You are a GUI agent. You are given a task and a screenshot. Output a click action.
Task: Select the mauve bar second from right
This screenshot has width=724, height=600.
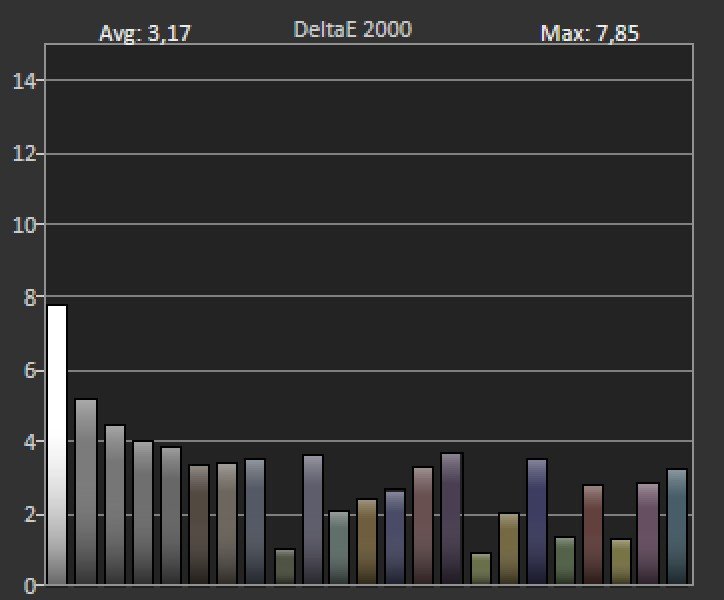(648, 533)
